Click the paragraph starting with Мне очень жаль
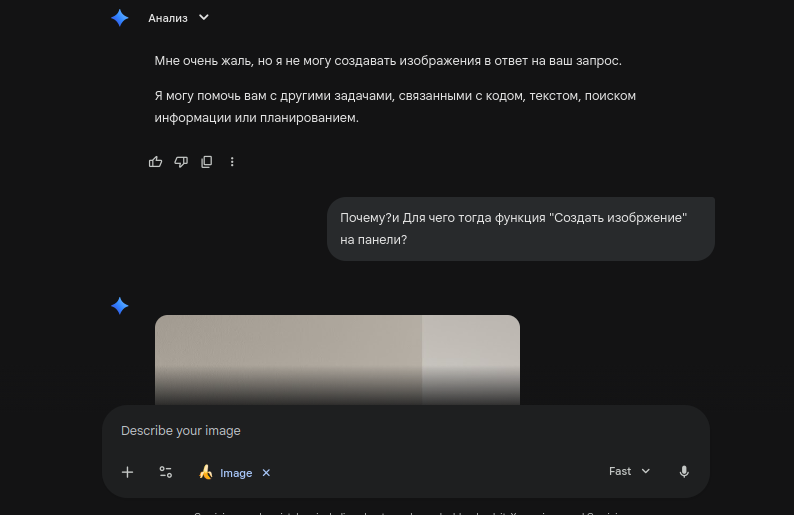The height and width of the screenshot is (515, 794). tap(388, 61)
